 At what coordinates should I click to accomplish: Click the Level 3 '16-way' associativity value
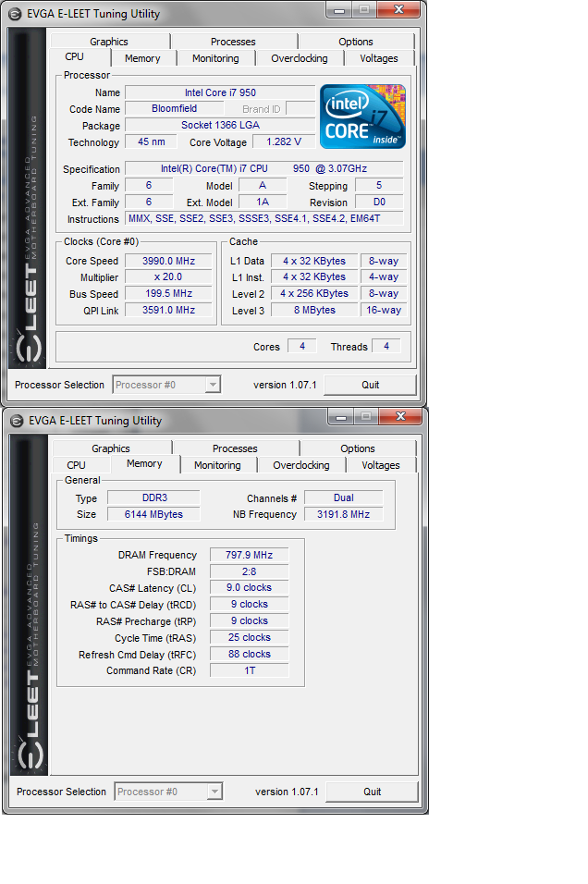[384, 310]
